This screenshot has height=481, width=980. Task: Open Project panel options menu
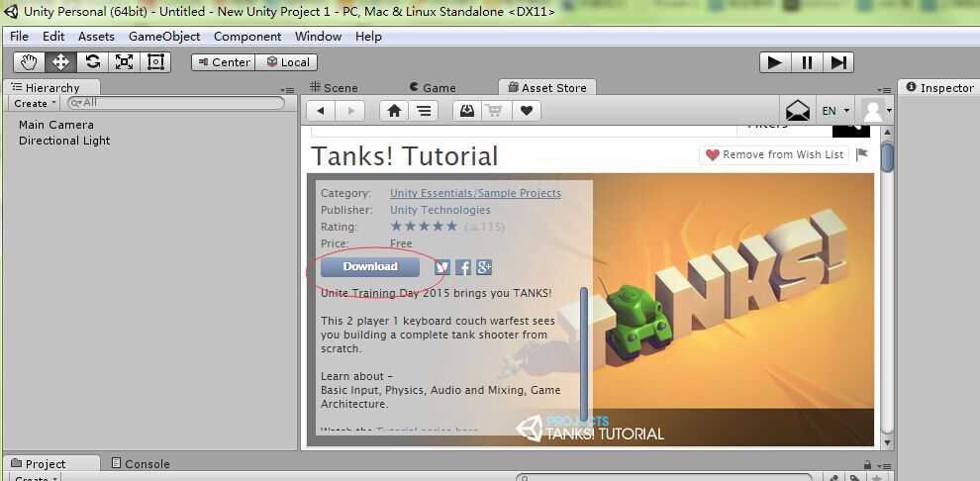tap(884, 466)
